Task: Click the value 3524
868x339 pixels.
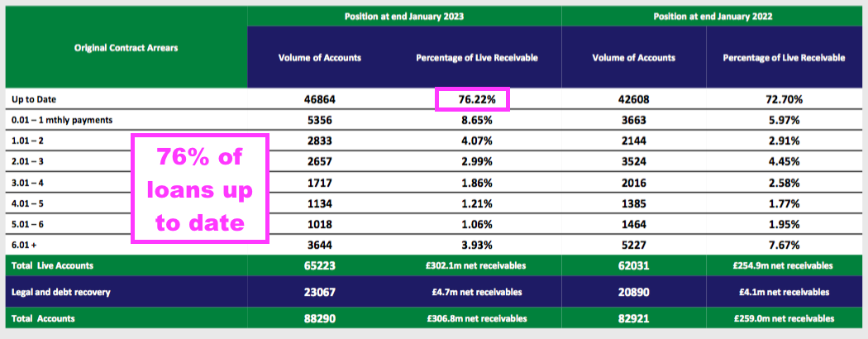Action: pos(634,162)
